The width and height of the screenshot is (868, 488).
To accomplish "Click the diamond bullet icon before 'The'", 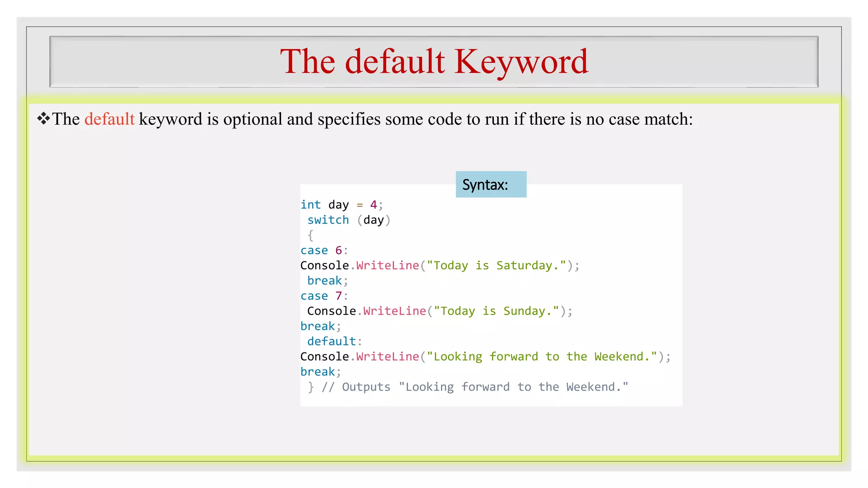I will [x=43, y=118].
